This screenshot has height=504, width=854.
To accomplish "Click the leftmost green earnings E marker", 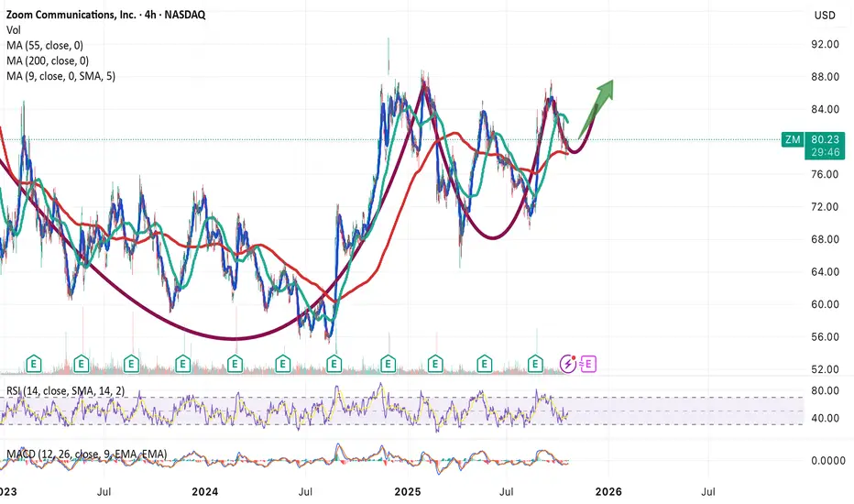I will (34, 364).
